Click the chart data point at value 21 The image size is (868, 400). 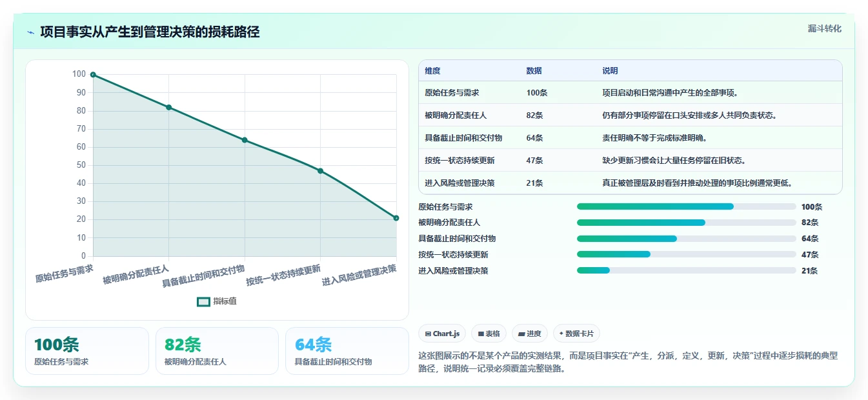pyautogui.click(x=396, y=218)
